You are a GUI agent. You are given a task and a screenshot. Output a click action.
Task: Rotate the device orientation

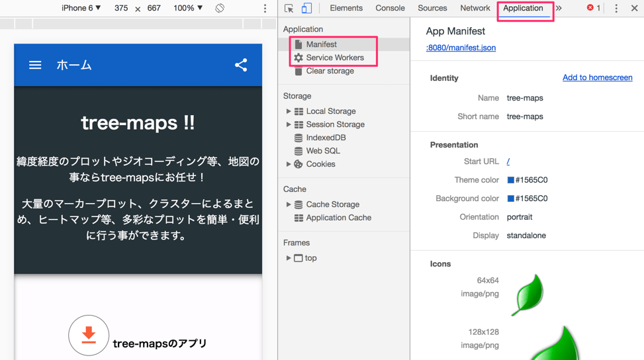[220, 8]
